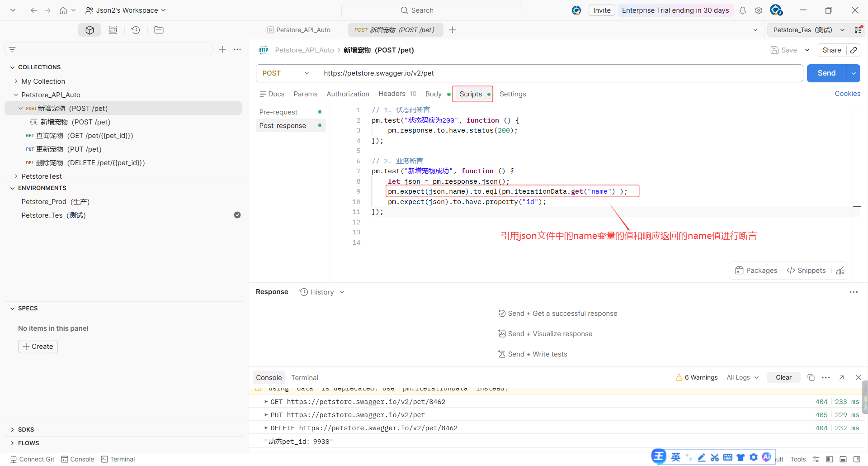Close the console panel
Image resolution: width=868 pixels, height=466 pixels.
pyautogui.click(x=858, y=377)
